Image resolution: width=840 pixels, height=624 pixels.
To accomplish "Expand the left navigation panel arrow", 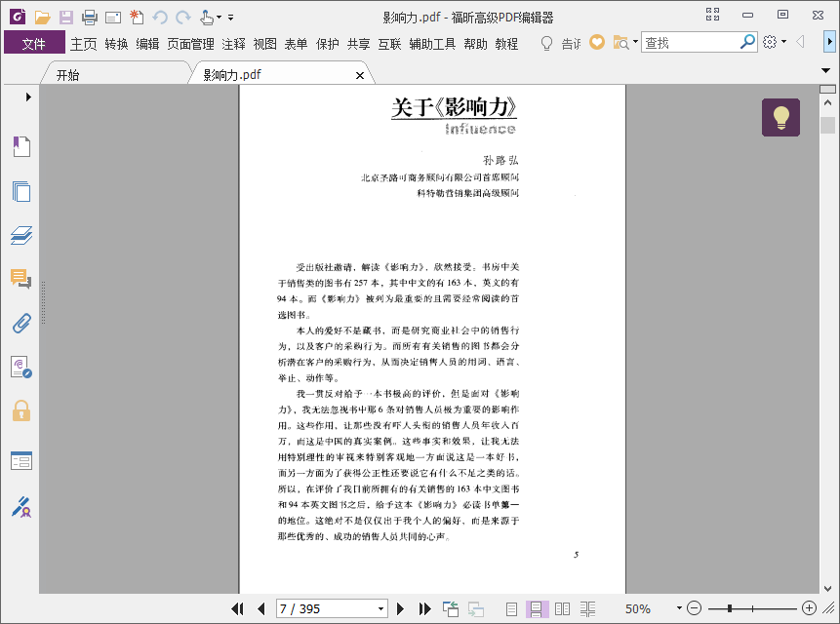I will tap(28, 97).
